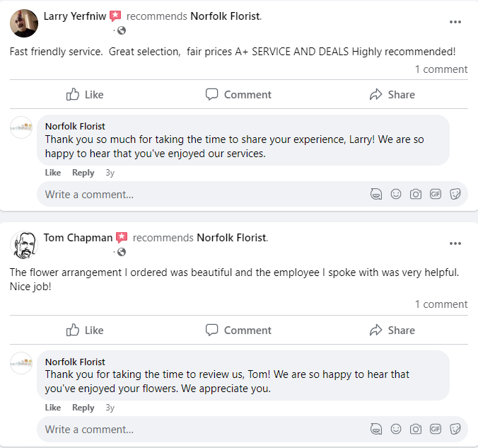Open Norfolk Florist page link in Tom's post header
The image size is (478, 448).
click(x=232, y=238)
